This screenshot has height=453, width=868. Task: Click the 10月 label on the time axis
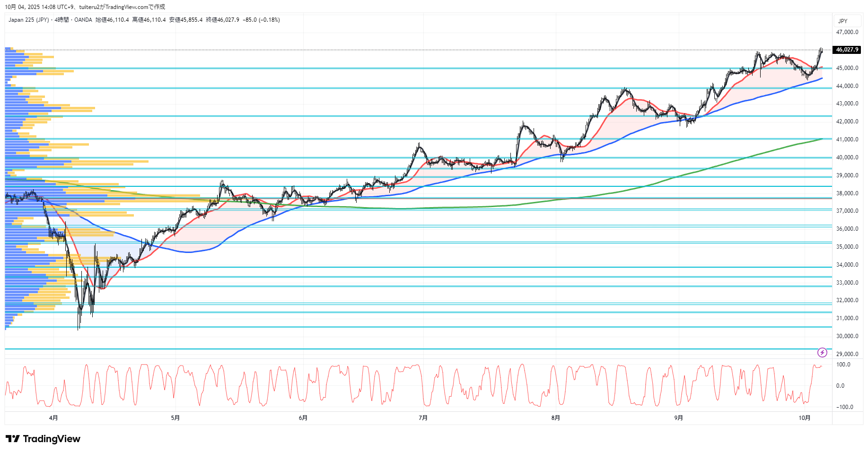tap(804, 418)
